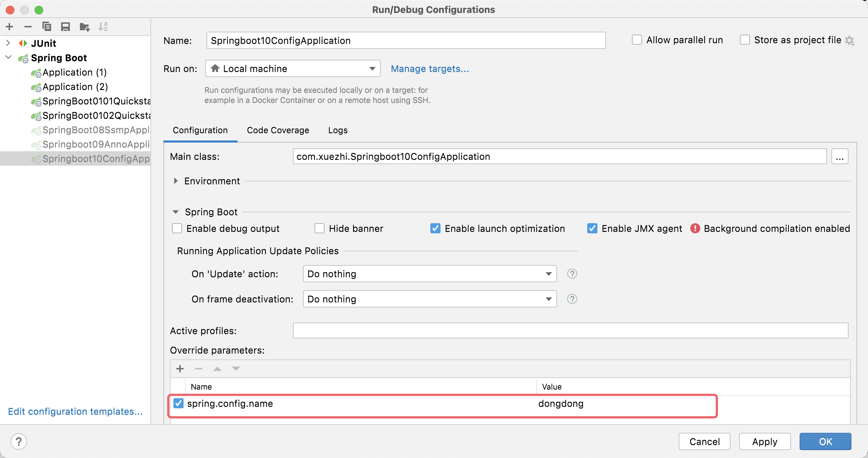Sort configurations alphabetically
868x458 pixels.
coord(103,27)
